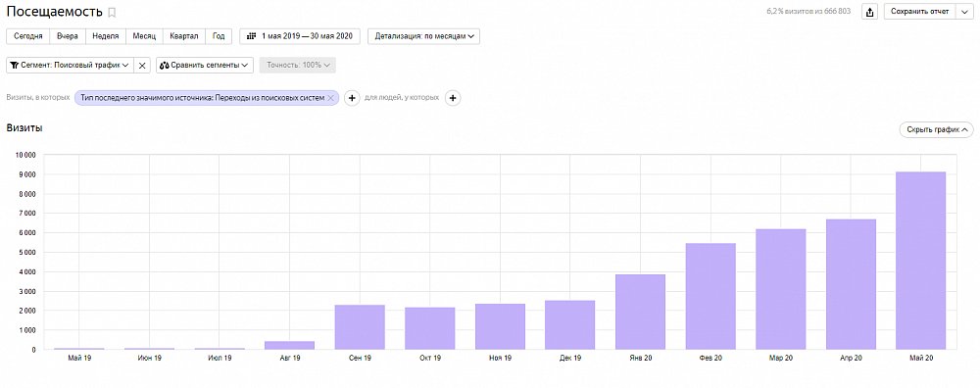Click the Визиты chart heading
The height and width of the screenshot is (388, 980).
24,128
